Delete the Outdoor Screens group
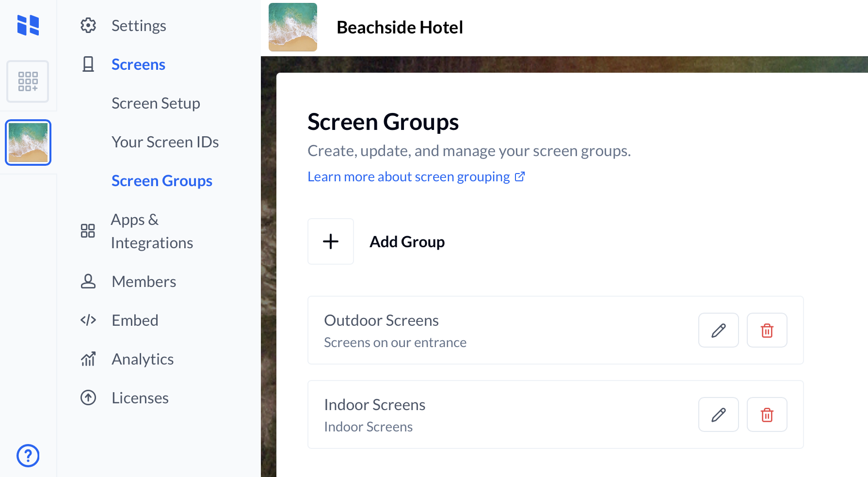868x477 pixels. pos(767,330)
